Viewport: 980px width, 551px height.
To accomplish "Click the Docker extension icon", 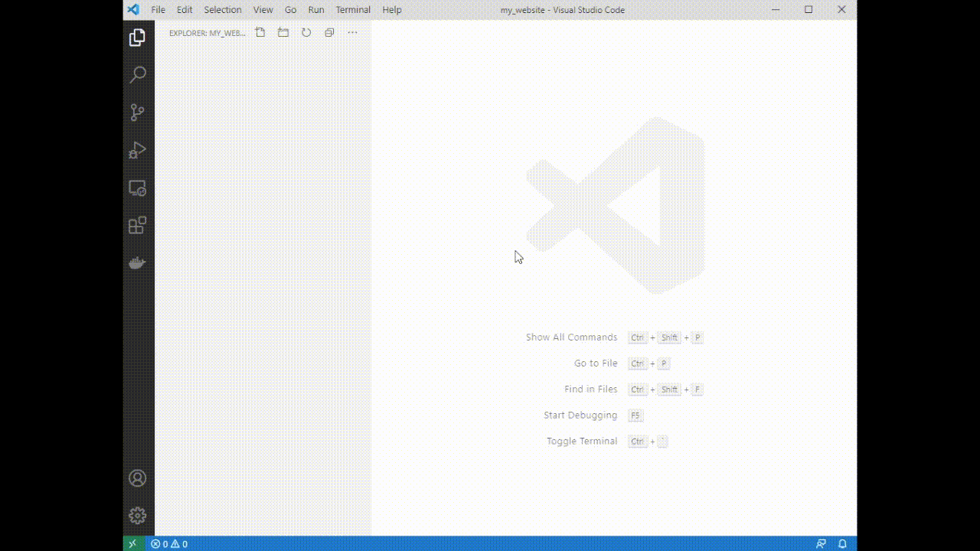I will point(137,262).
